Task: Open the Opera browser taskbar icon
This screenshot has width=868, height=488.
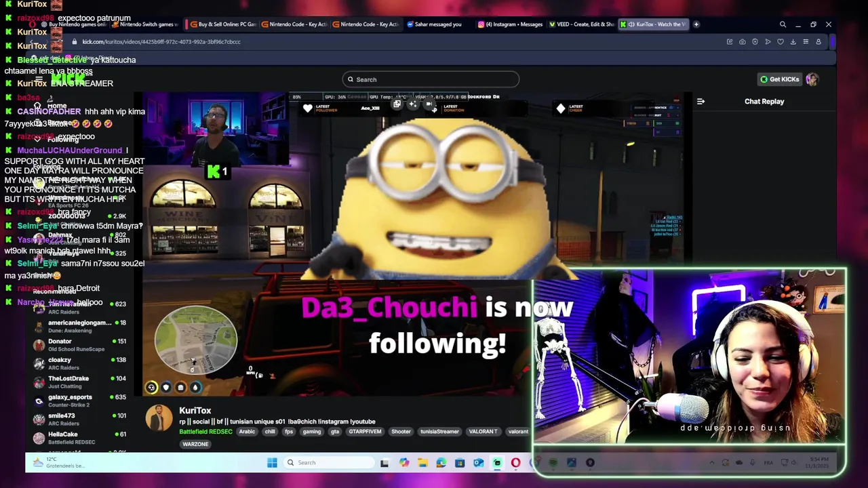Action: point(516,463)
